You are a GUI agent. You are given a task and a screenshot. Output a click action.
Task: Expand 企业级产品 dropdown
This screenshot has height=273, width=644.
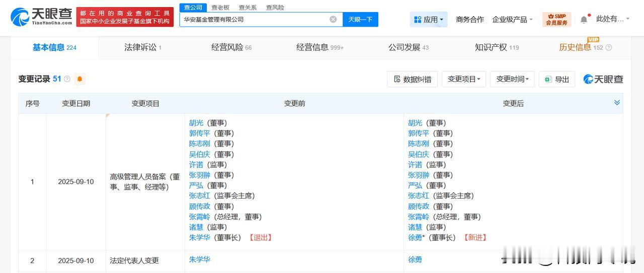click(512, 19)
